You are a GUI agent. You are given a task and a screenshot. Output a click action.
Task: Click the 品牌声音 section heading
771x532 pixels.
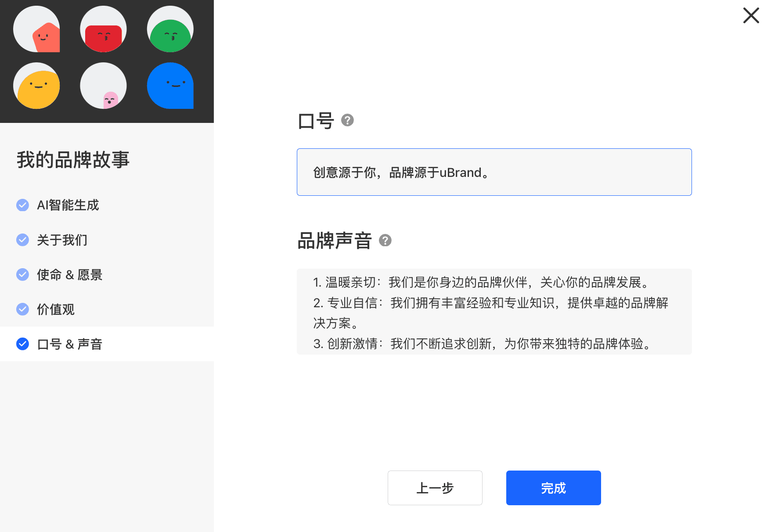(x=335, y=241)
